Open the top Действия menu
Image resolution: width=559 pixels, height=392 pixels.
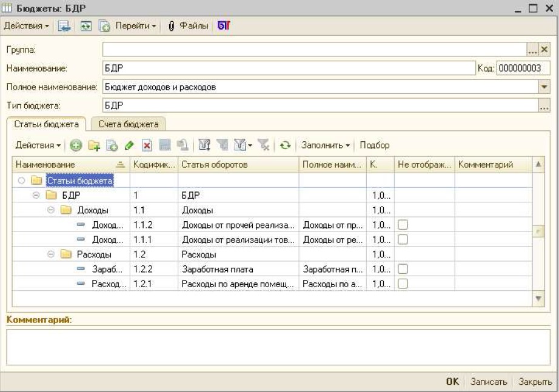click(26, 25)
